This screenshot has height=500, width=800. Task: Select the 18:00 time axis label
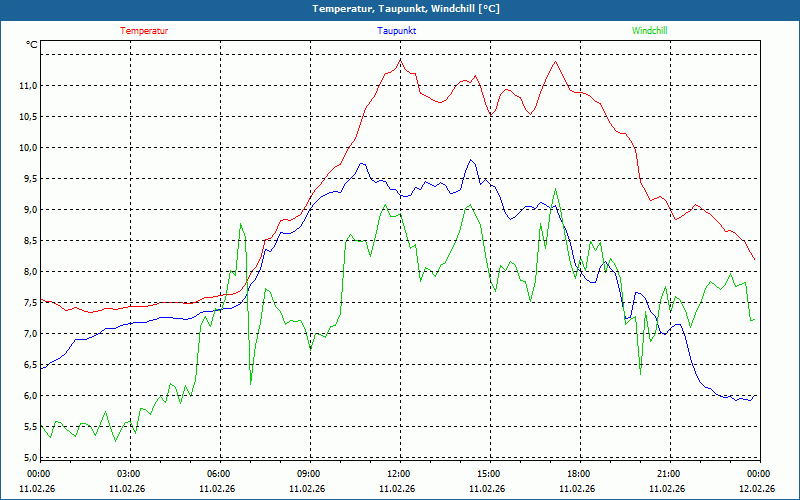[x=578, y=474]
